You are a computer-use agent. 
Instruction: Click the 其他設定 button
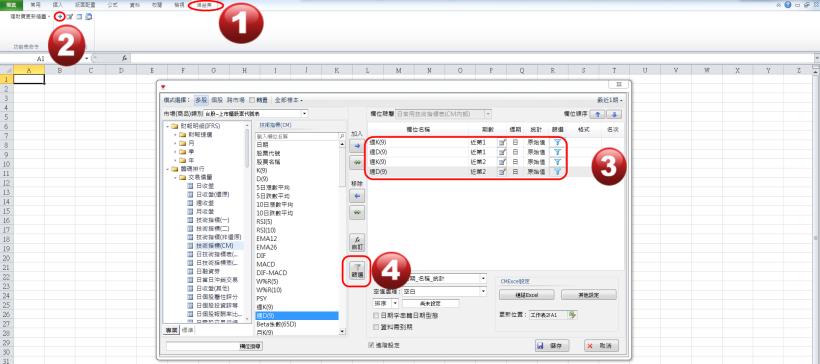(589, 295)
